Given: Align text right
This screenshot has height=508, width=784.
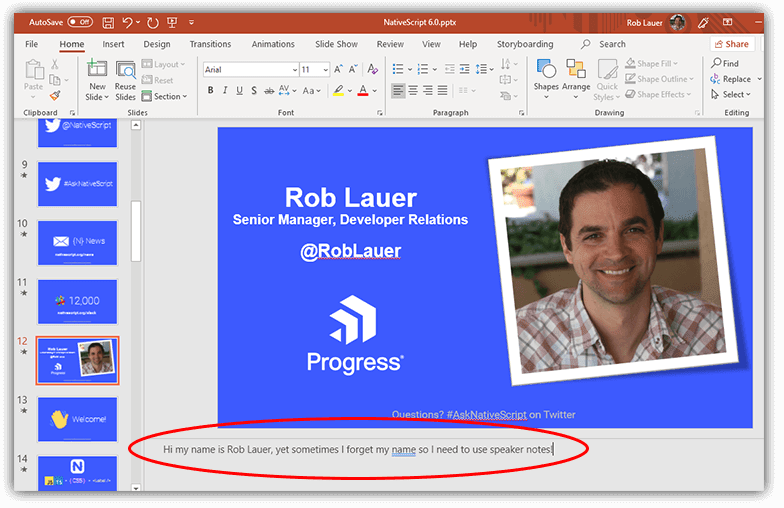Looking at the screenshot, I should [x=428, y=90].
